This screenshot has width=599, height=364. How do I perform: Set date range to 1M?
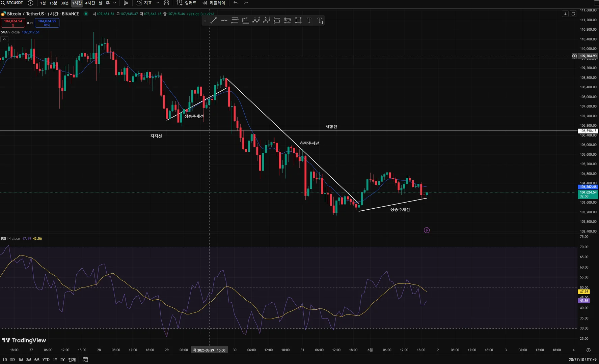pyautogui.click(x=21, y=360)
